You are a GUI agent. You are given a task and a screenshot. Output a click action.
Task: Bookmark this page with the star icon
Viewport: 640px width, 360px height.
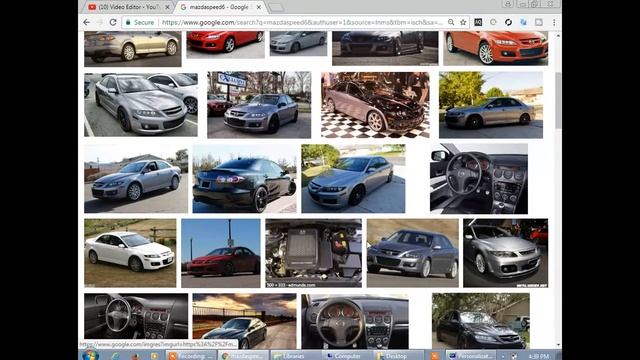[463, 22]
